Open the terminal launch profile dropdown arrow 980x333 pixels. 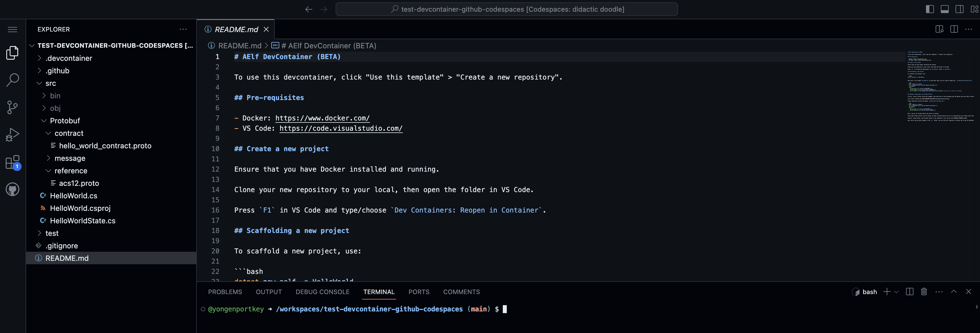click(x=896, y=292)
